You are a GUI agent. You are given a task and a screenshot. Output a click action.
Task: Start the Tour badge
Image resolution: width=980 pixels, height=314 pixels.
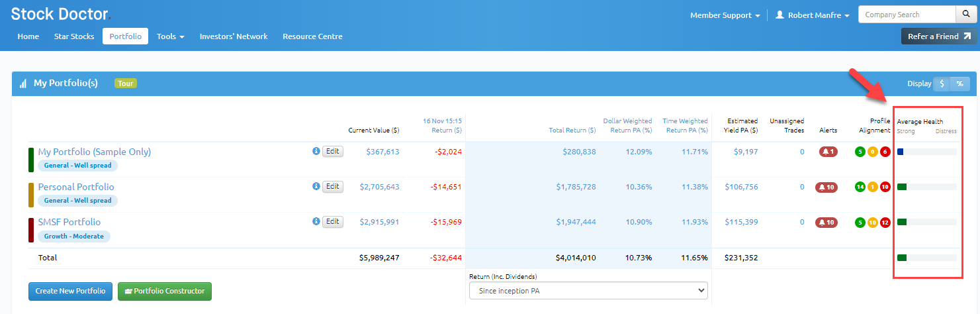point(126,83)
